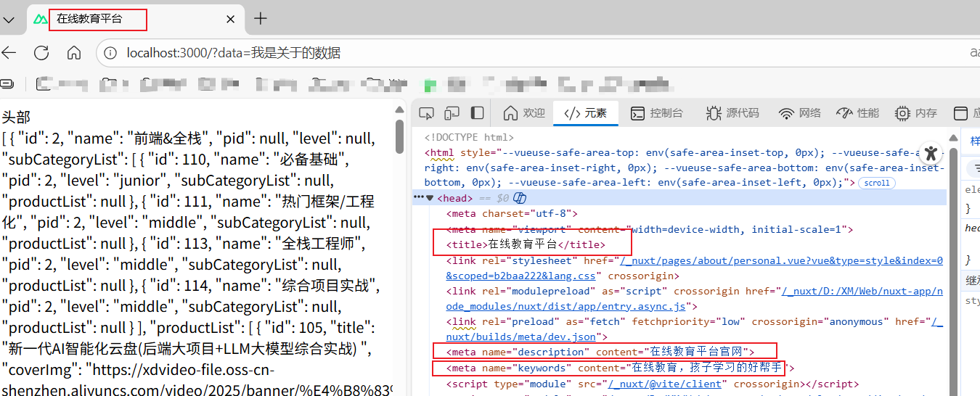This screenshot has height=396, width=980.
Task: Click the browser back arrow
Action: (9, 53)
